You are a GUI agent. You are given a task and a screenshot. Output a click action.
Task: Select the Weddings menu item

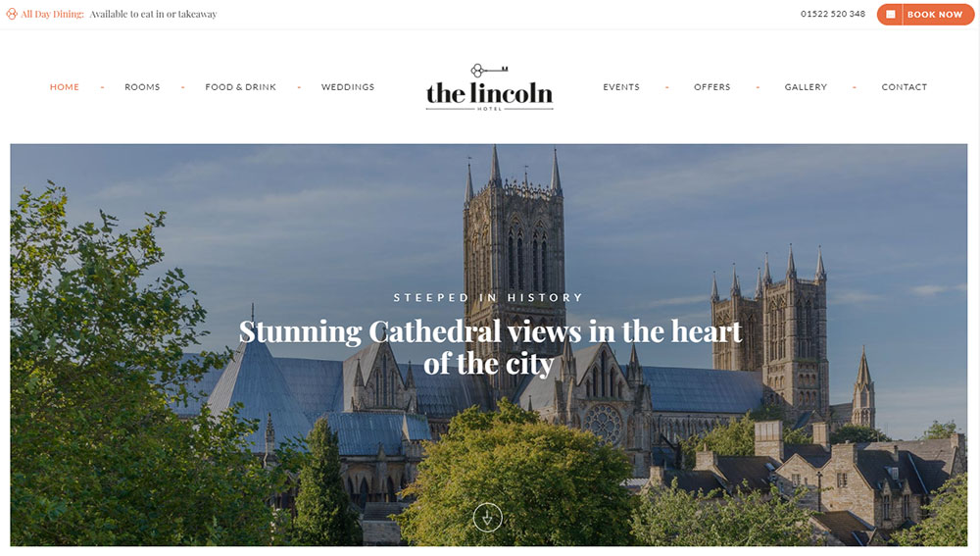pyautogui.click(x=348, y=87)
